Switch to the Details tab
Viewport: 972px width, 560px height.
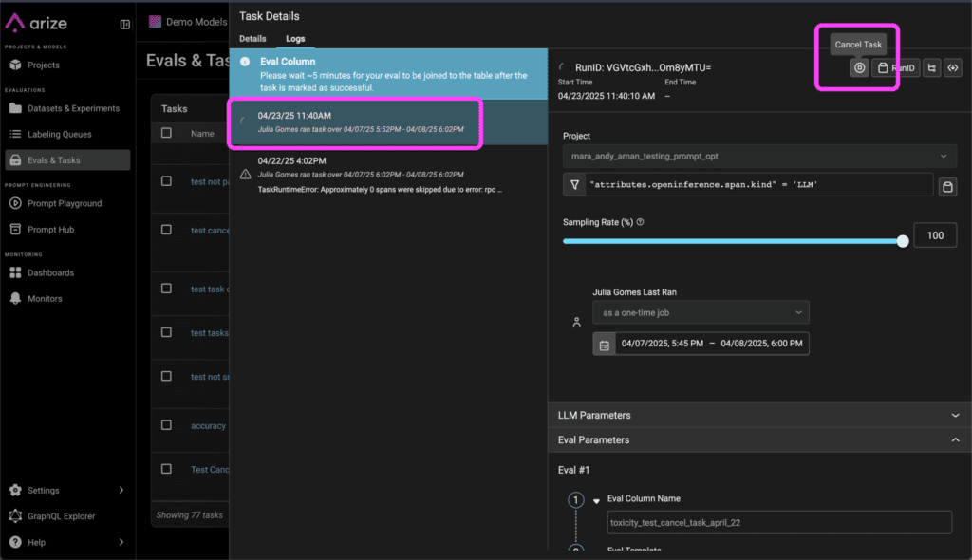[252, 39]
